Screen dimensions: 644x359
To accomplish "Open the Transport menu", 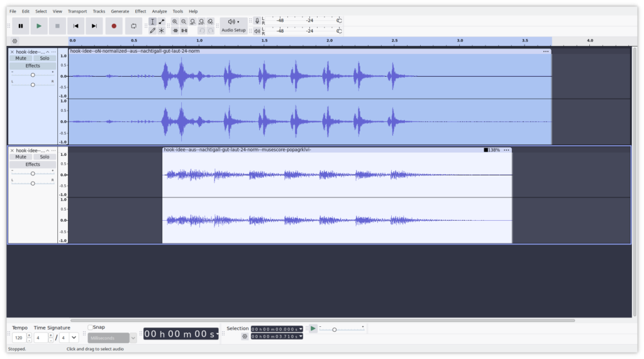I will [77, 11].
